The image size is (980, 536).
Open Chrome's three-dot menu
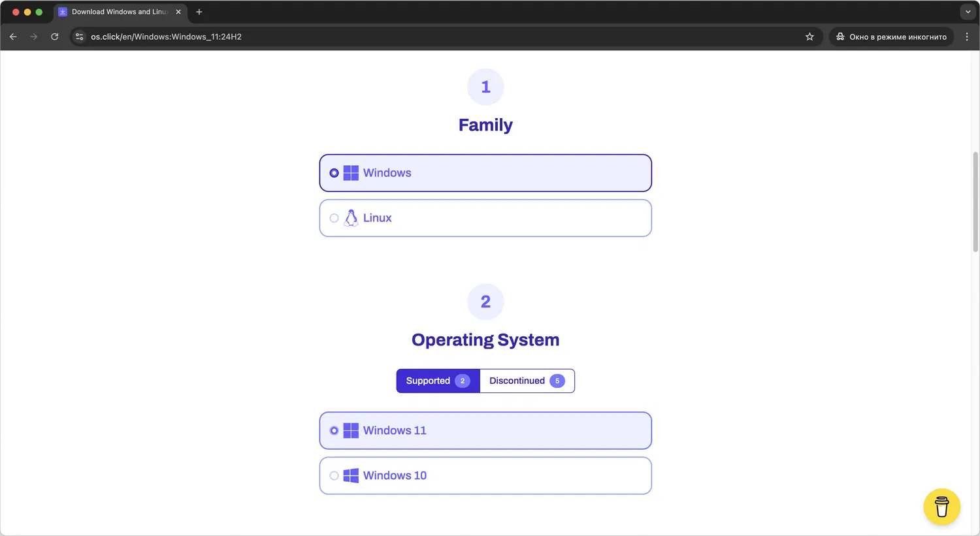pyautogui.click(x=967, y=37)
